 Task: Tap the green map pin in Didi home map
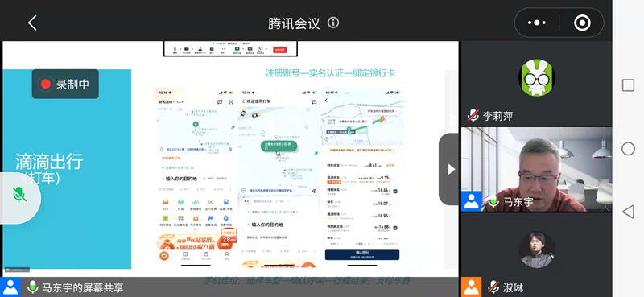[x=196, y=126]
